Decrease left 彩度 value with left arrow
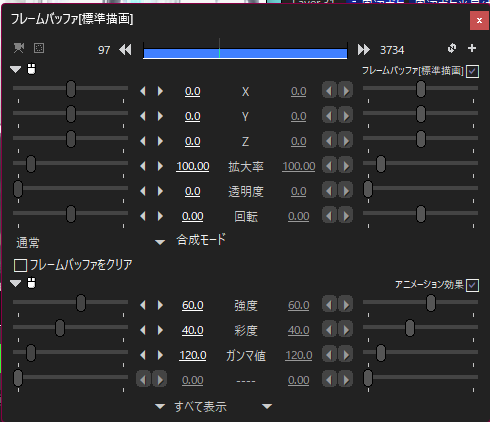This screenshot has height=422, width=490. tap(143, 330)
